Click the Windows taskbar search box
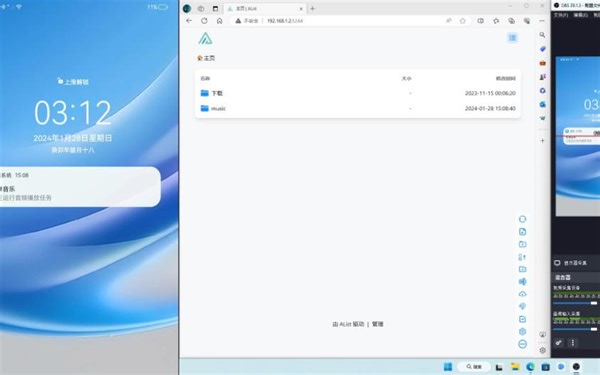Viewport: 600px width, 375px height. click(x=474, y=367)
